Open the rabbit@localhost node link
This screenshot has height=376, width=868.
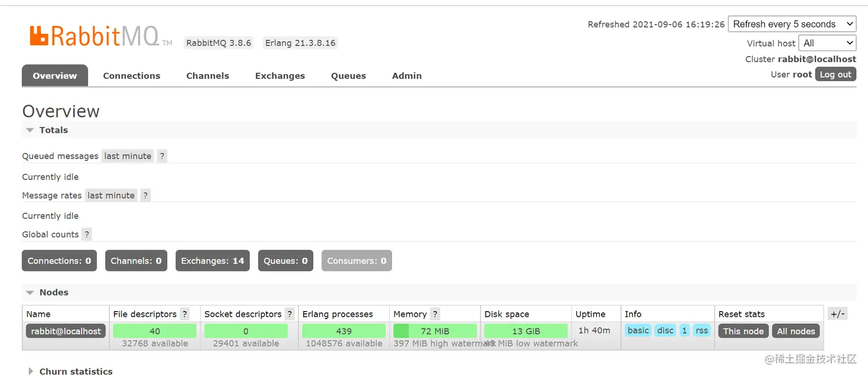[x=66, y=331]
